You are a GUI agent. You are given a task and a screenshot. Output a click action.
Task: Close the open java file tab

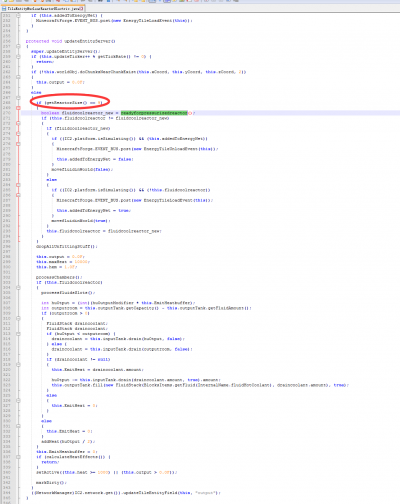click(x=81, y=8)
